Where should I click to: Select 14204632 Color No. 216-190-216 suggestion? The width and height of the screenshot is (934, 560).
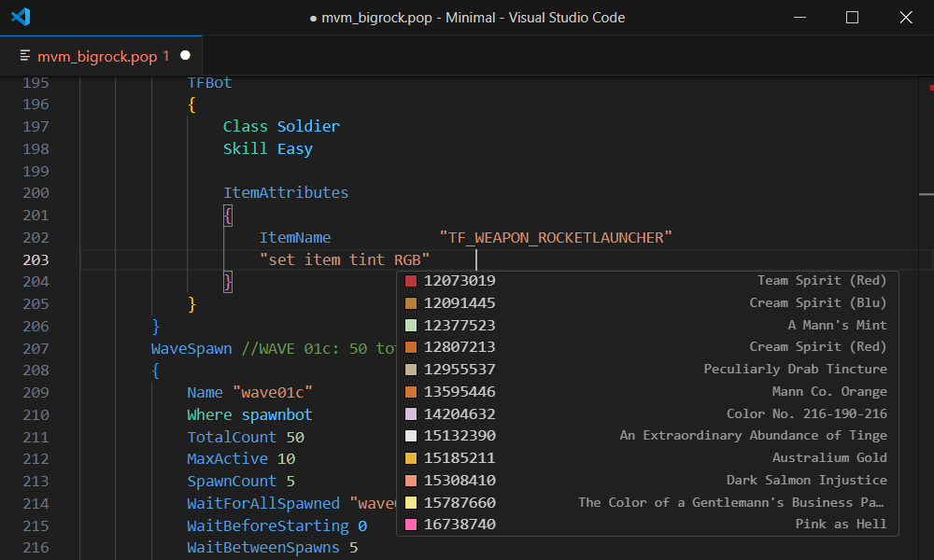(647, 413)
